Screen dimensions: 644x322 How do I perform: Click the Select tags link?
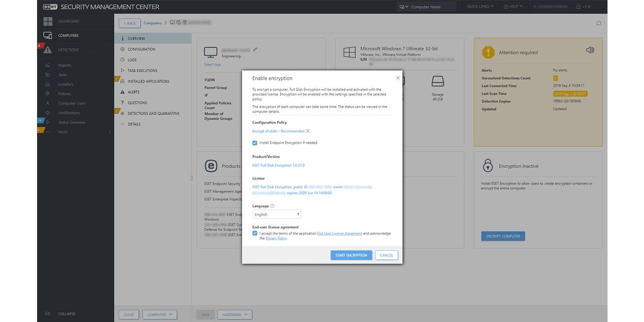(x=212, y=64)
